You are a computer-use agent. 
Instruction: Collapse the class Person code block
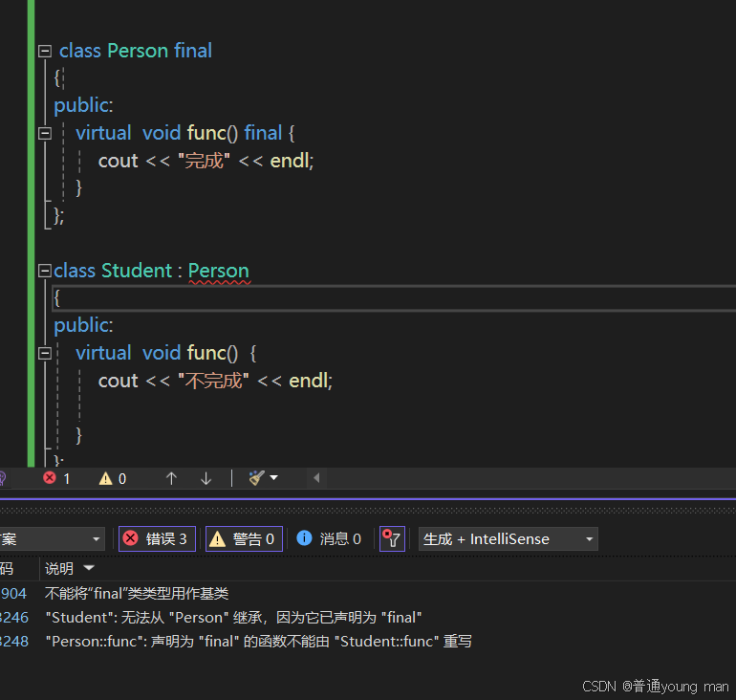(45, 52)
